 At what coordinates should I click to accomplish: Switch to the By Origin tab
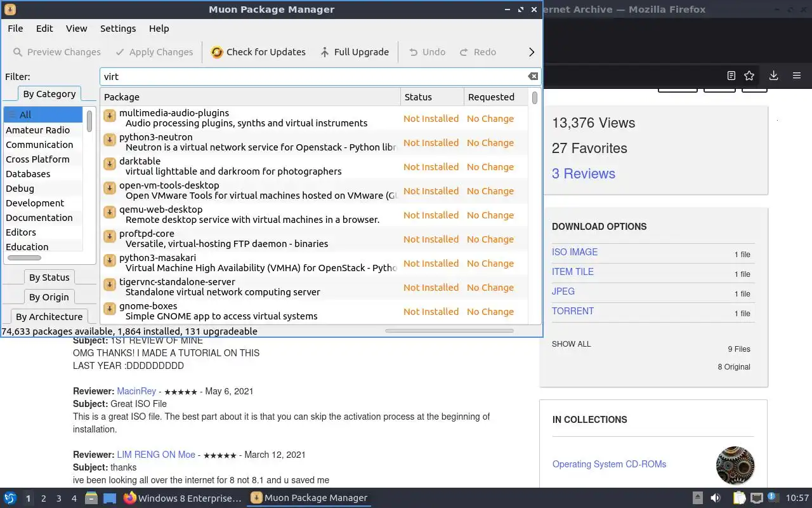pyautogui.click(x=49, y=297)
